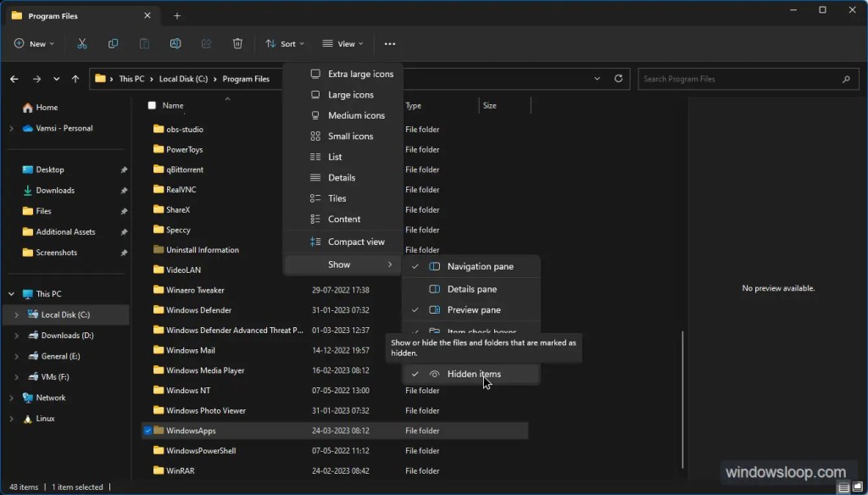This screenshot has height=495, width=868.
Task: Toggle the Preview pane option
Action: (470, 310)
